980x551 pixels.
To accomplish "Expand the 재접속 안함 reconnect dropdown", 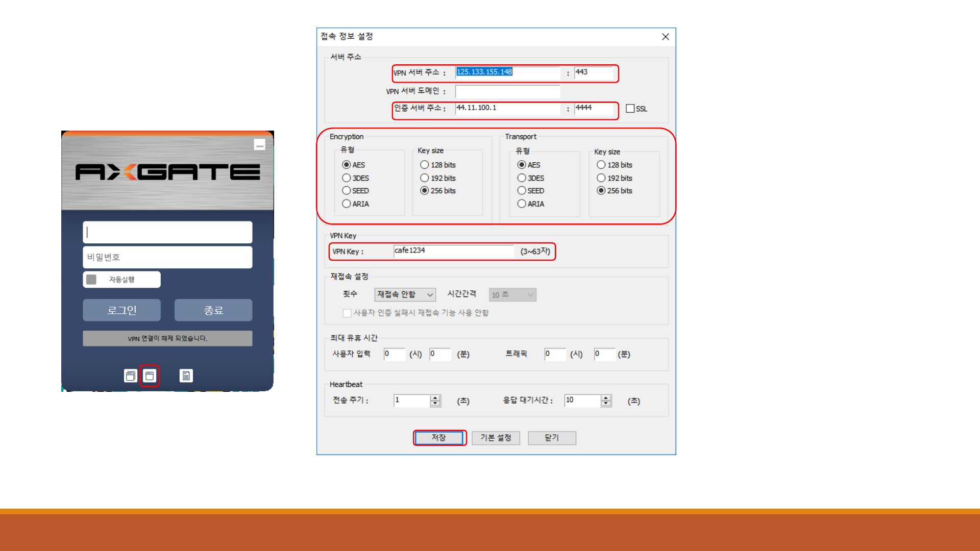I will tap(405, 294).
